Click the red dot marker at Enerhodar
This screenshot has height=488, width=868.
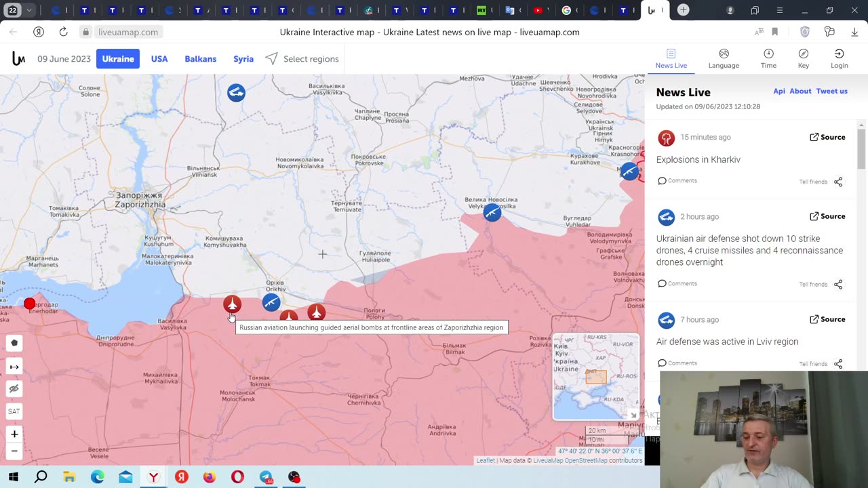tap(29, 304)
